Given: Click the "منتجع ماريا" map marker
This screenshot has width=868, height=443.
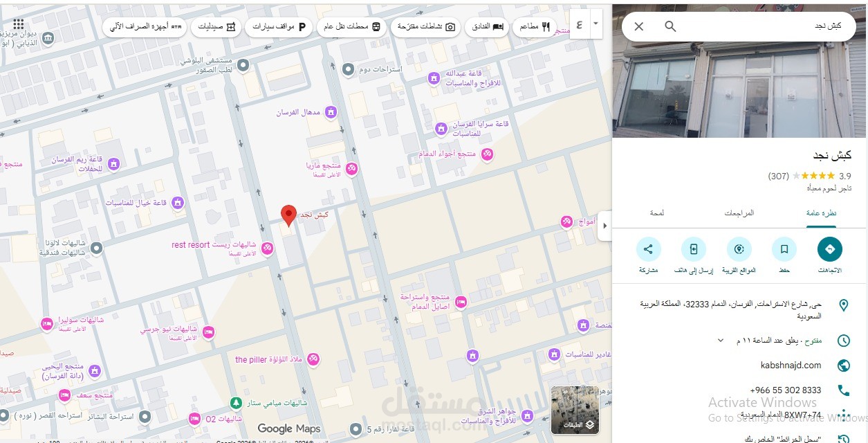Looking at the screenshot, I should pos(352,168).
